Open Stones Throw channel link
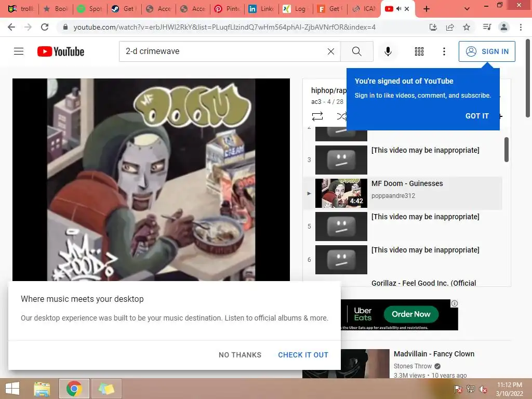This screenshot has height=399, width=532. point(413,366)
